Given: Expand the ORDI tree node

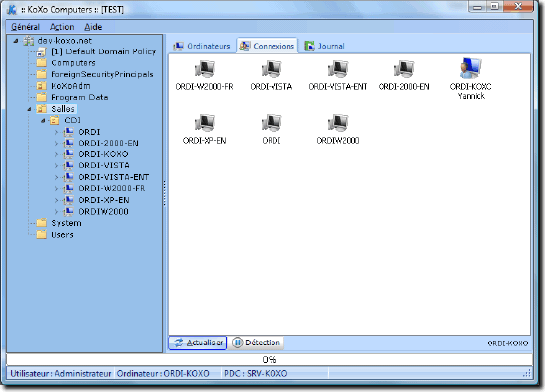Looking at the screenshot, I should (56, 132).
